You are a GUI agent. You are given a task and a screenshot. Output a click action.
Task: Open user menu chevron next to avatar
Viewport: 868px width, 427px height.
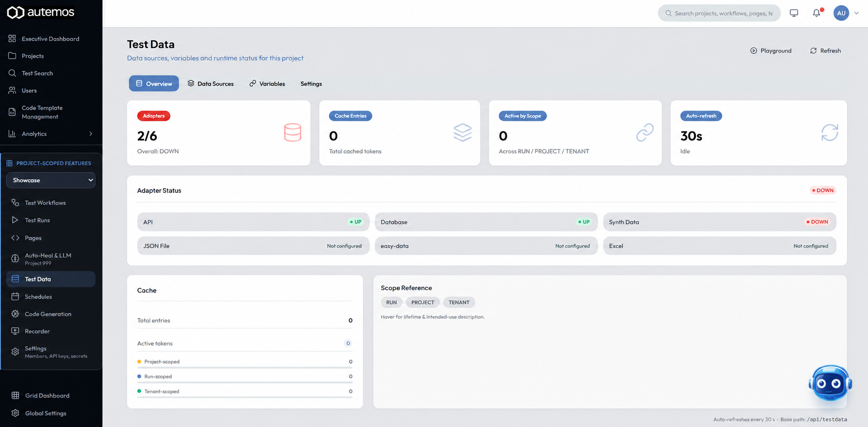(x=856, y=13)
